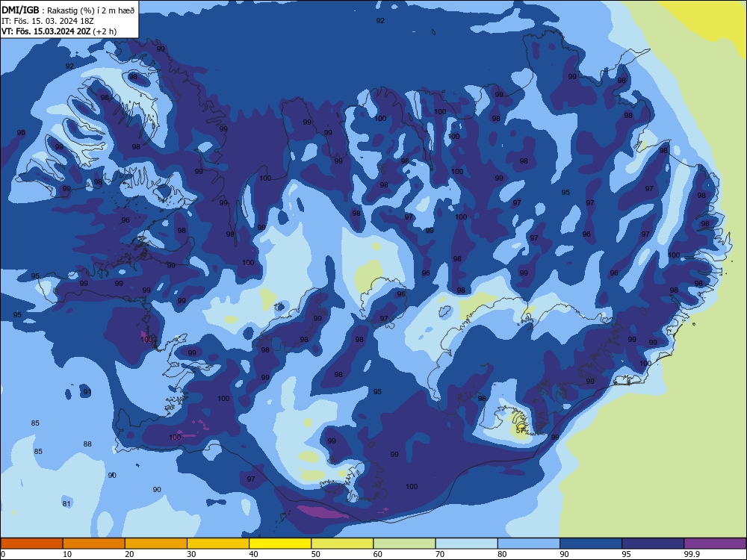Click the dark orange 0–10 legend swatch

[31, 544]
